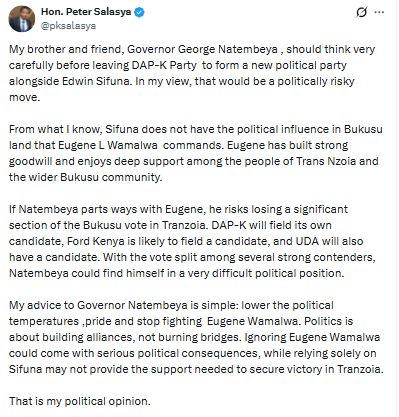The height and width of the screenshot is (417, 399).
Task: Click the words "Governor George Natembeya" in first line
Action: 202,49
